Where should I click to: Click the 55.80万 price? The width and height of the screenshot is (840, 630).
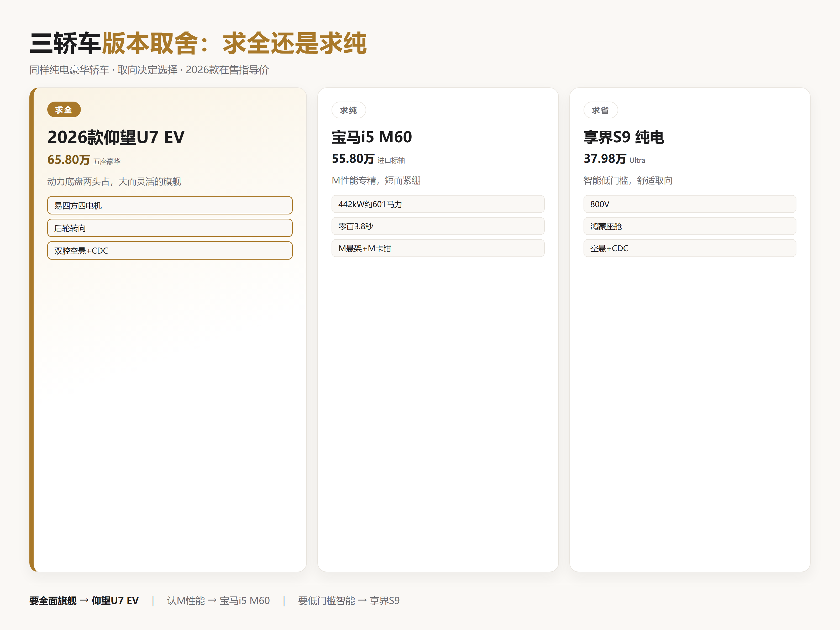pyautogui.click(x=353, y=159)
